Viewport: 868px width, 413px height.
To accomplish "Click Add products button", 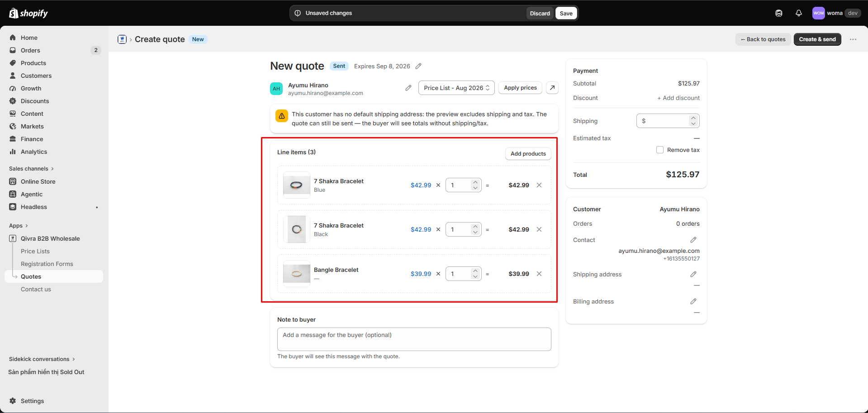I will 528,154.
